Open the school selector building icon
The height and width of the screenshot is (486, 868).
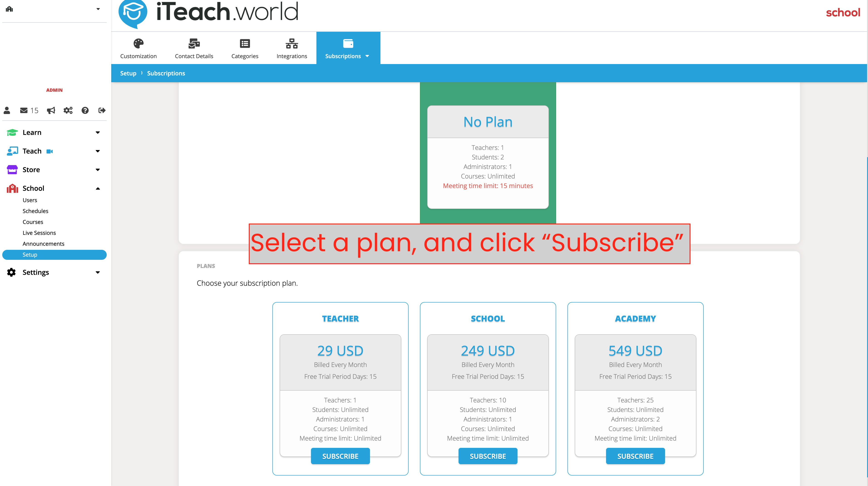pyautogui.click(x=10, y=9)
